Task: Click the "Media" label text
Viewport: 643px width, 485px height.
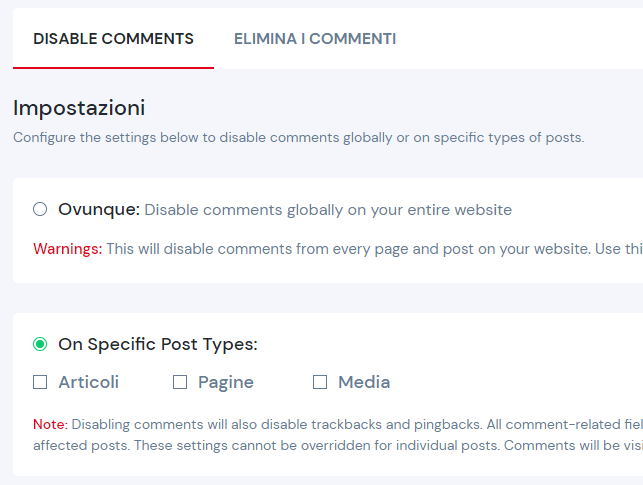Action: 364,382
